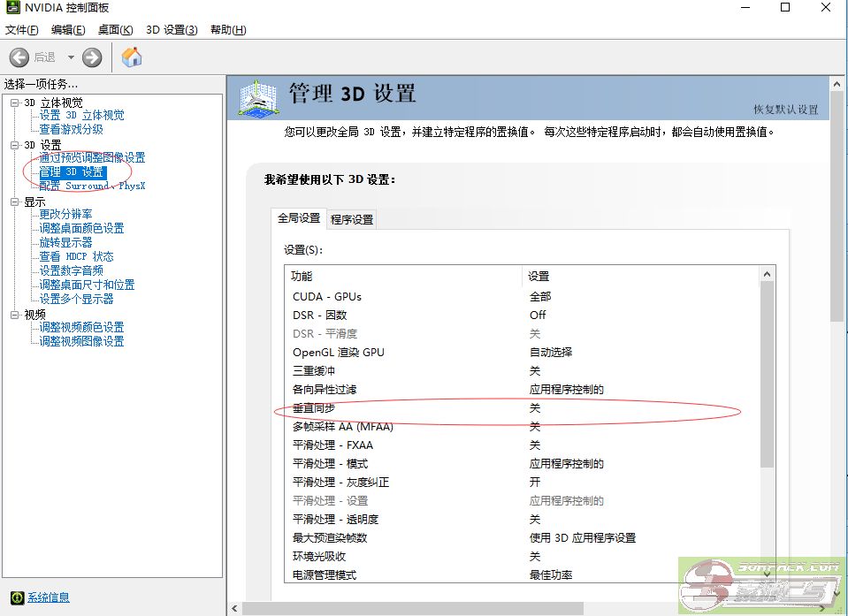
Task: Select the 全局设置 tab
Action: point(299,218)
